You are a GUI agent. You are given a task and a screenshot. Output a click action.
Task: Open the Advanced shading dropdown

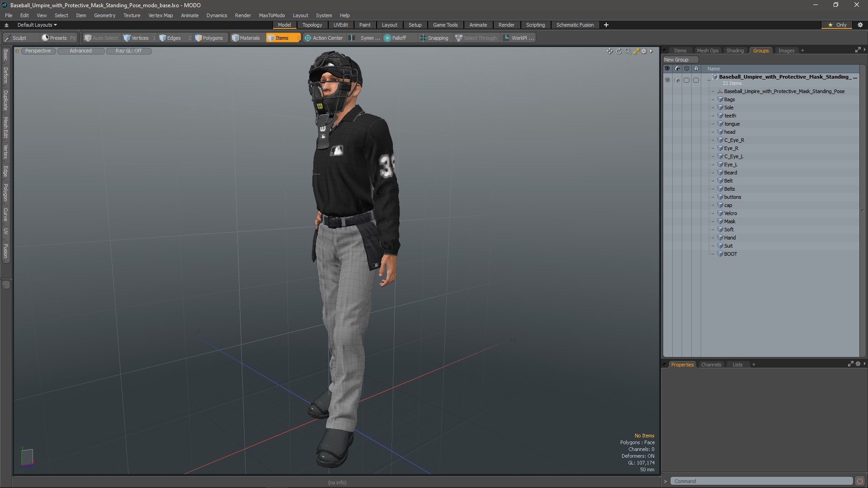pyautogui.click(x=80, y=51)
